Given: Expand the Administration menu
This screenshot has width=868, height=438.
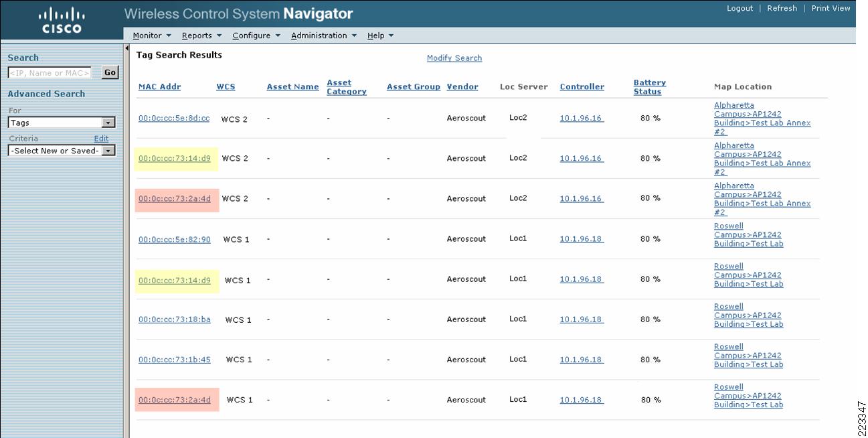Looking at the screenshot, I should pos(323,35).
